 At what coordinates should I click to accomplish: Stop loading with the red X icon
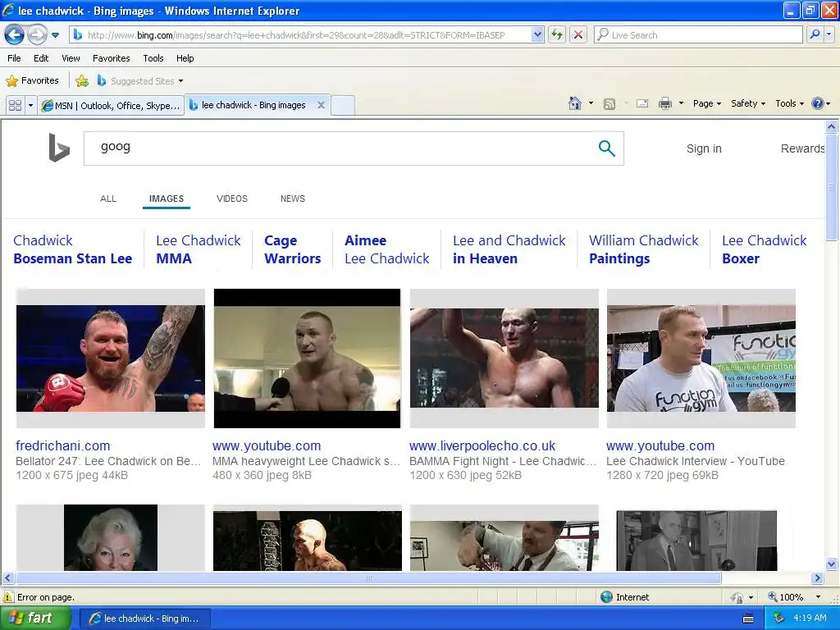[x=578, y=35]
